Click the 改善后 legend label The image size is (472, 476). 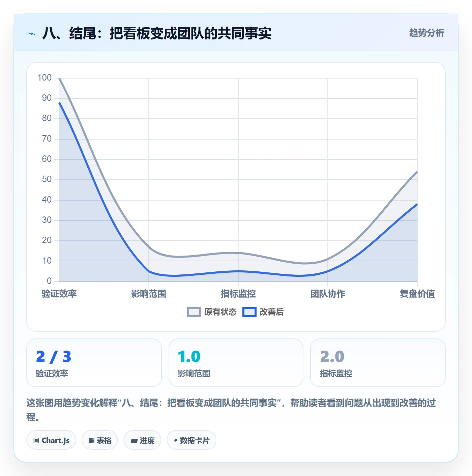point(271,312)
